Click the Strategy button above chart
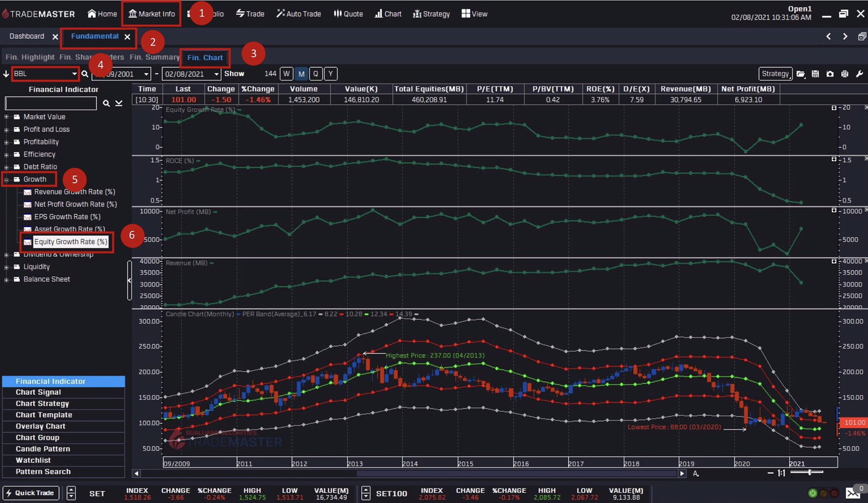 tap(775, 74)
